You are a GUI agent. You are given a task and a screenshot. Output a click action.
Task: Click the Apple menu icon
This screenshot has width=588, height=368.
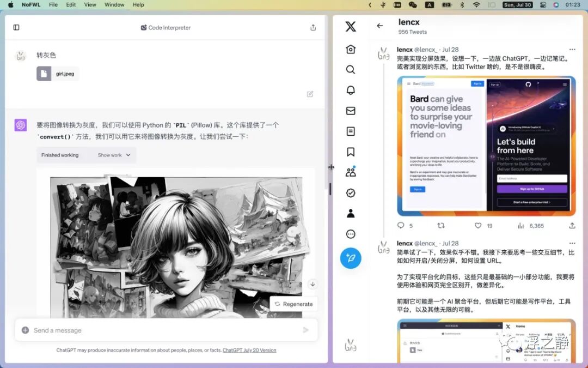click(x=10, y=4)
